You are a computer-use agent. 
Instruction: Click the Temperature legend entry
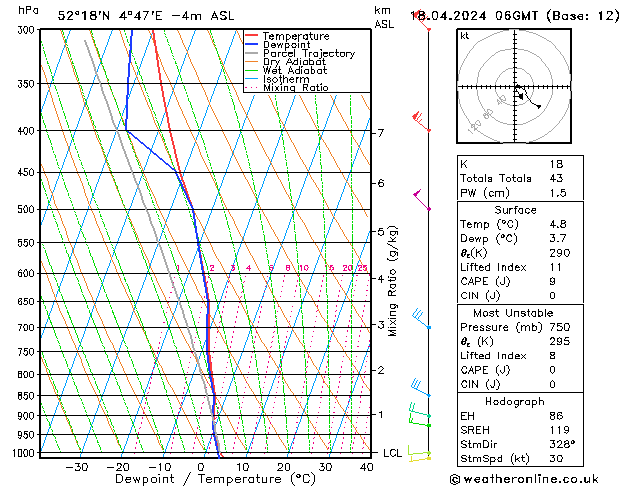point(295,36)
